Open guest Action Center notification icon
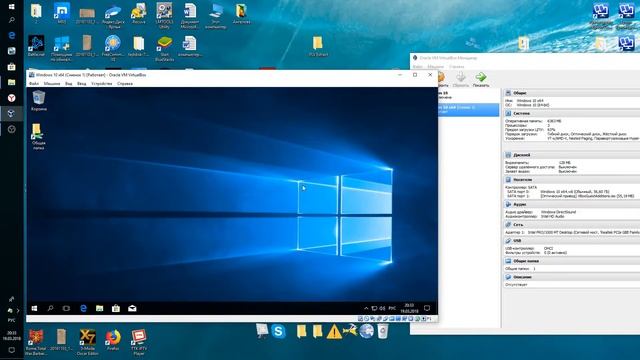Image resolution: width=640 pixels, height=360 pixels. coord(427,308)
